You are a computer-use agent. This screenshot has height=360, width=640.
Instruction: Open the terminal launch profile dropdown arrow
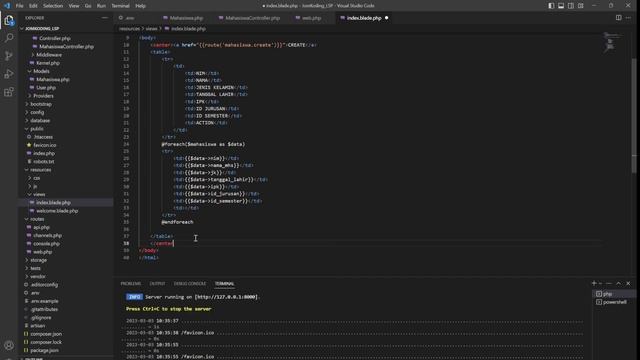point(600,283)
